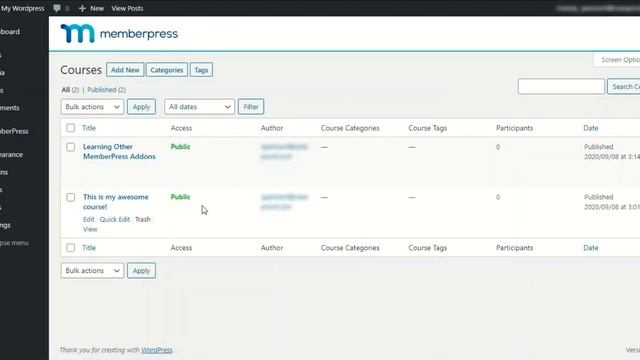Click author link in Learning Other row

point(284,151)
